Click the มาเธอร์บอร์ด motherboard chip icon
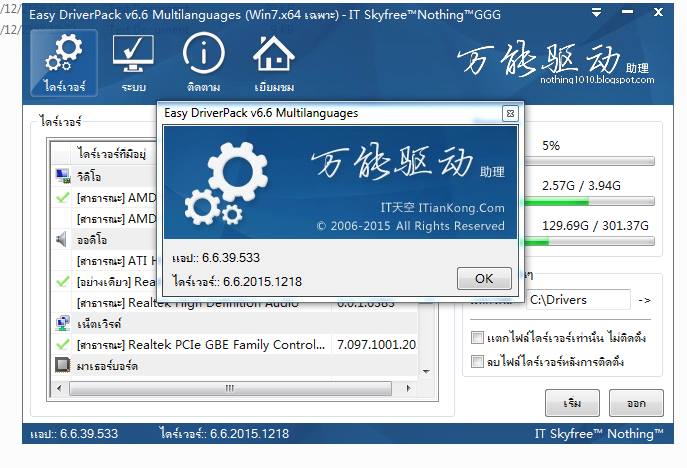The image size is (687, 468). (63, 365)
